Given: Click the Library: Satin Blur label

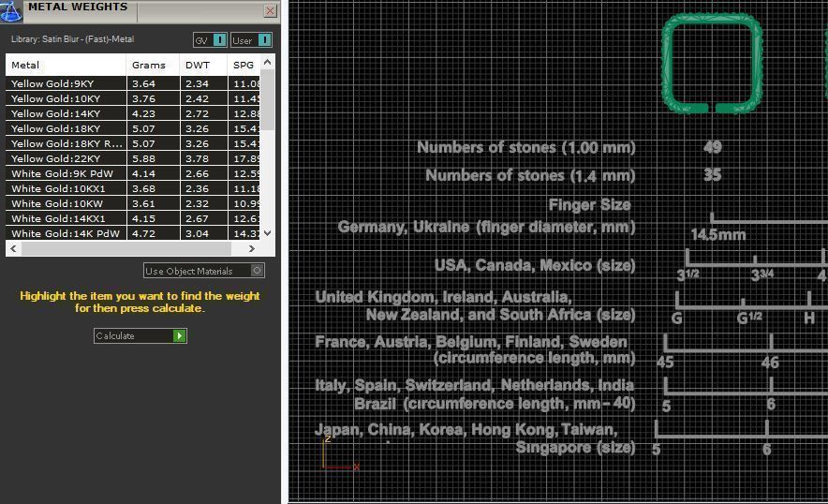Looking at the screenshot, I should (x=72, y=39).
